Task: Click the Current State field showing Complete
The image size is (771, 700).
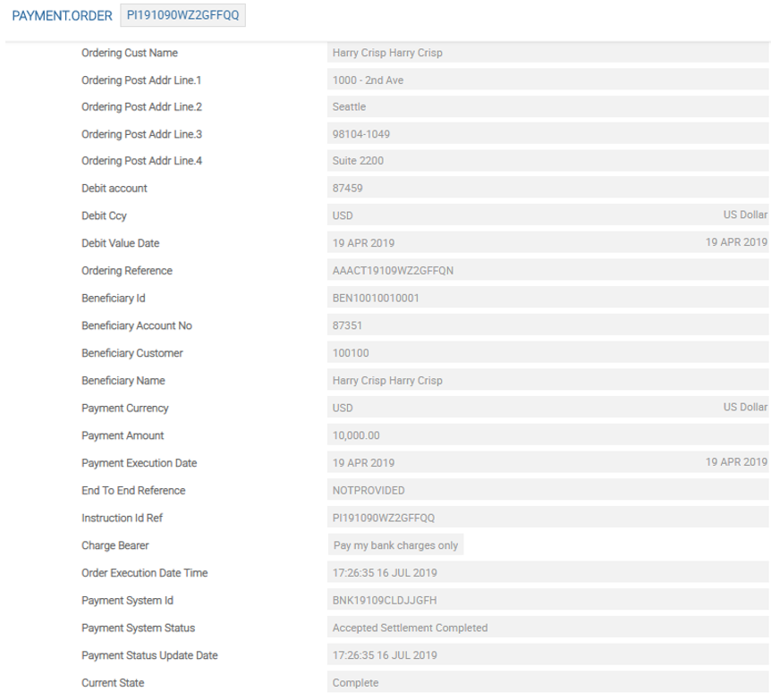Action: coord(547,683)
